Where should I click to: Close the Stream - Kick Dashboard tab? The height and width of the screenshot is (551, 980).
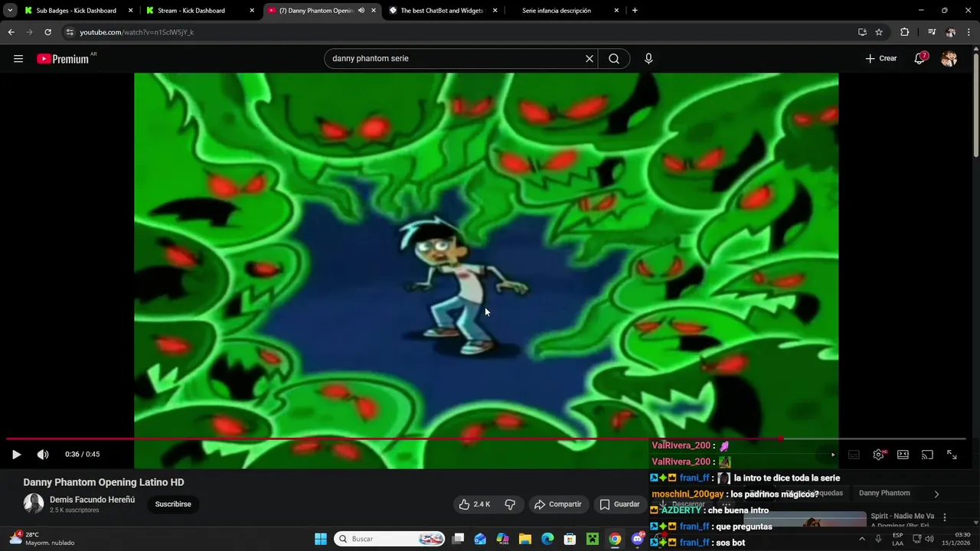252,11
